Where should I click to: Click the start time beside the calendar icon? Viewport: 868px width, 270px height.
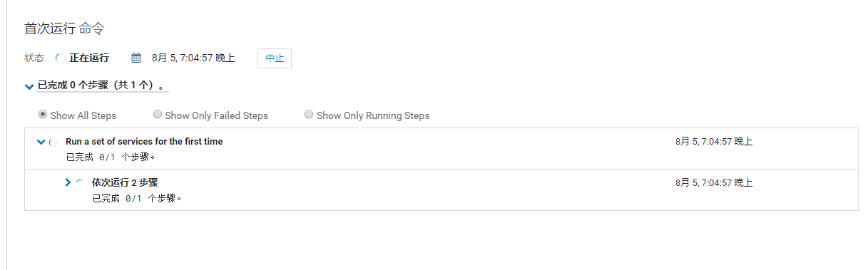pos(193,58)
